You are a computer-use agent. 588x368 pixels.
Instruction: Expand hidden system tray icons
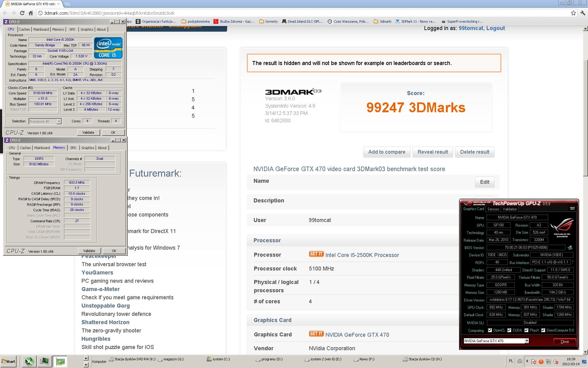point(527,361)
